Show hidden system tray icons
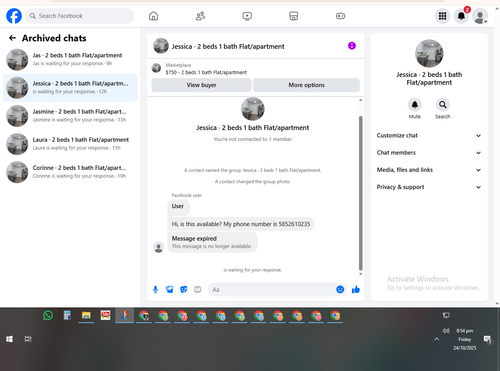500x371 pixels. point(436,339)
